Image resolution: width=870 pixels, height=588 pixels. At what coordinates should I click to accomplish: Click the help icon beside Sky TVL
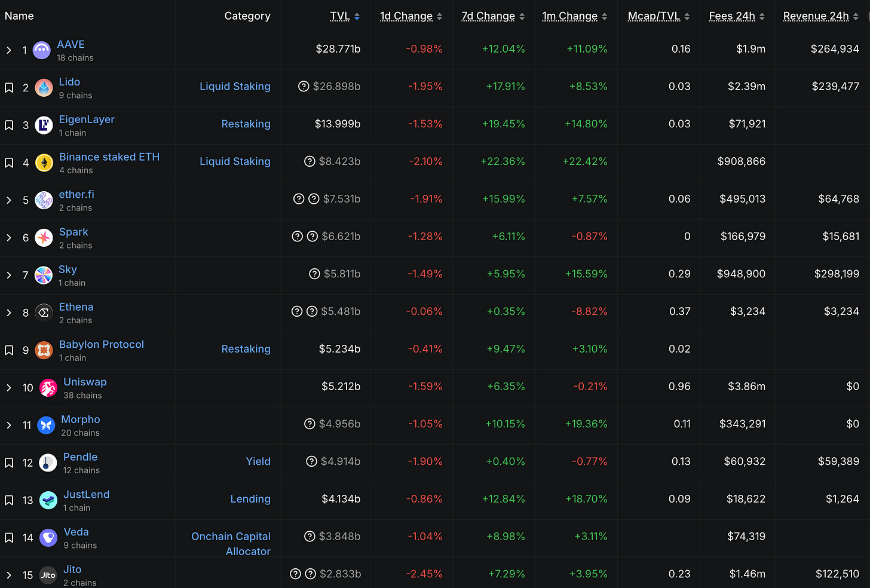[314, 274]
